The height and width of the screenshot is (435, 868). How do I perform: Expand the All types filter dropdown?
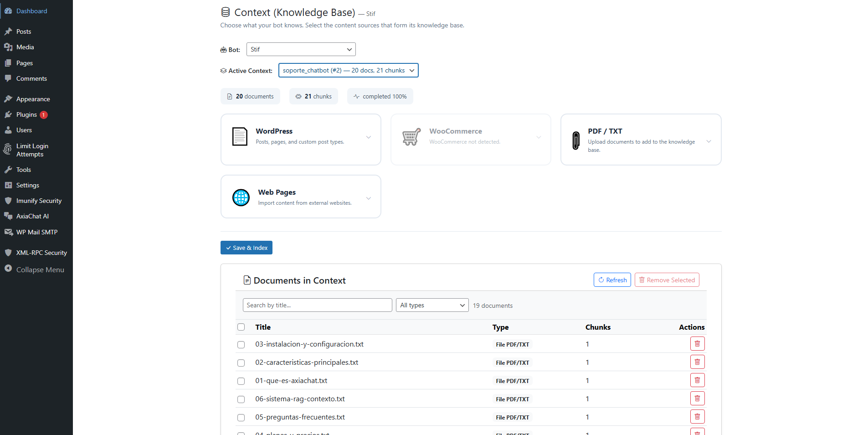[432, 305]
